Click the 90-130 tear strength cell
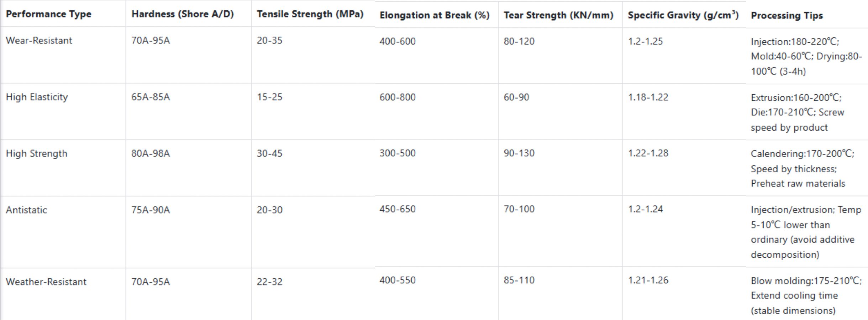The height and width of the screenshot is (320, 868). click(x=519, y=153)
